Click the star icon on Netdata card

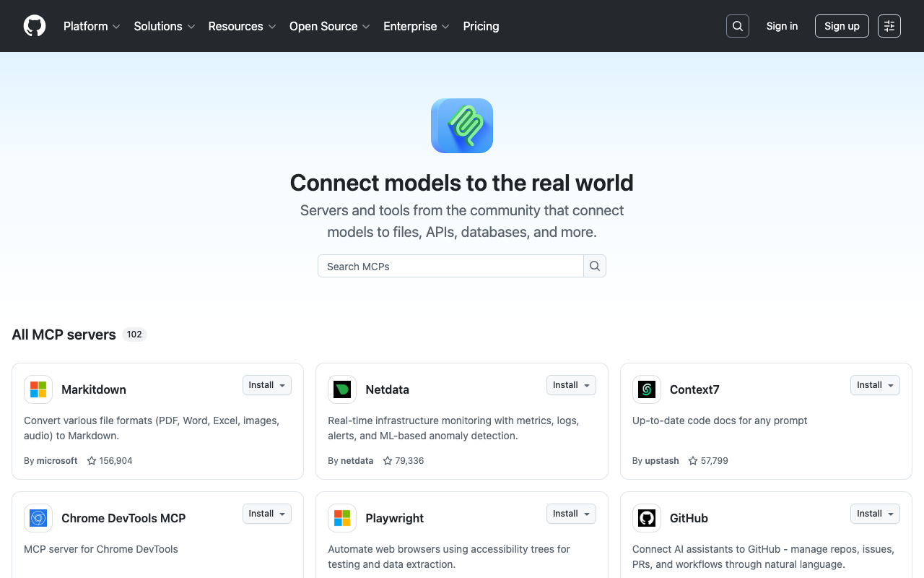point(388,461)
